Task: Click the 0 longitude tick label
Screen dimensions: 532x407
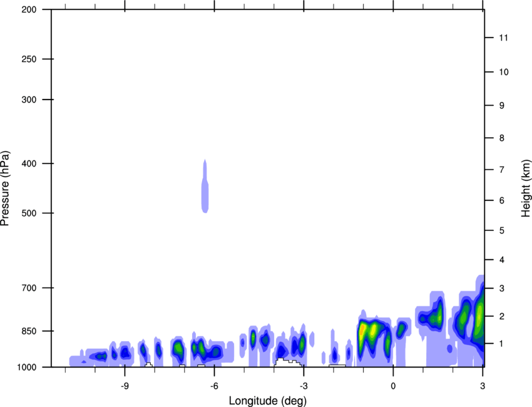Action: 393,386
